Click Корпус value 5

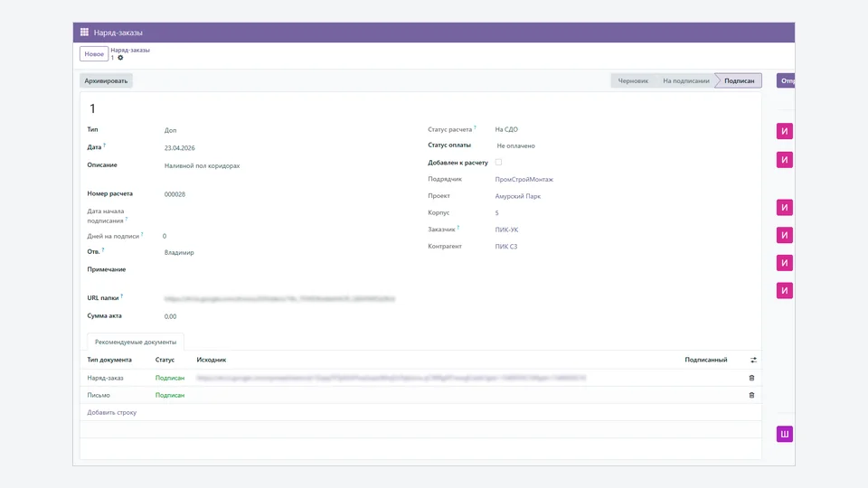click(x=496, y=213)
